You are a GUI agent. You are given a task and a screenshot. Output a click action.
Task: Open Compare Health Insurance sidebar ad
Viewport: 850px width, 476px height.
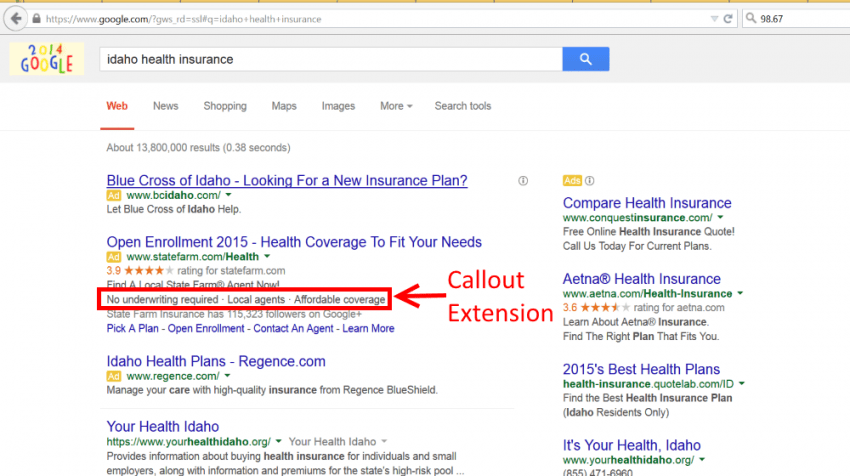[647, 203]
